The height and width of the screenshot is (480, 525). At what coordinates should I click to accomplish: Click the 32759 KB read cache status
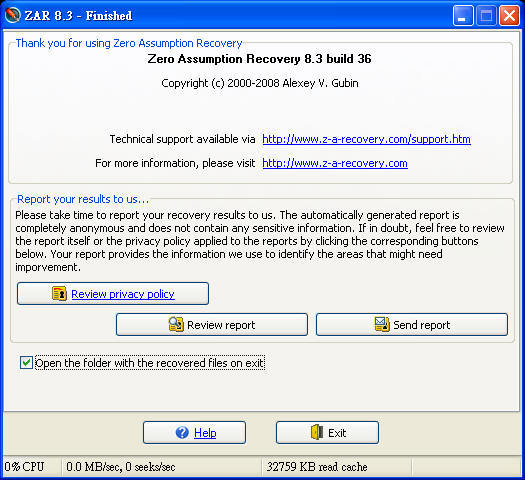pos(317,467)
